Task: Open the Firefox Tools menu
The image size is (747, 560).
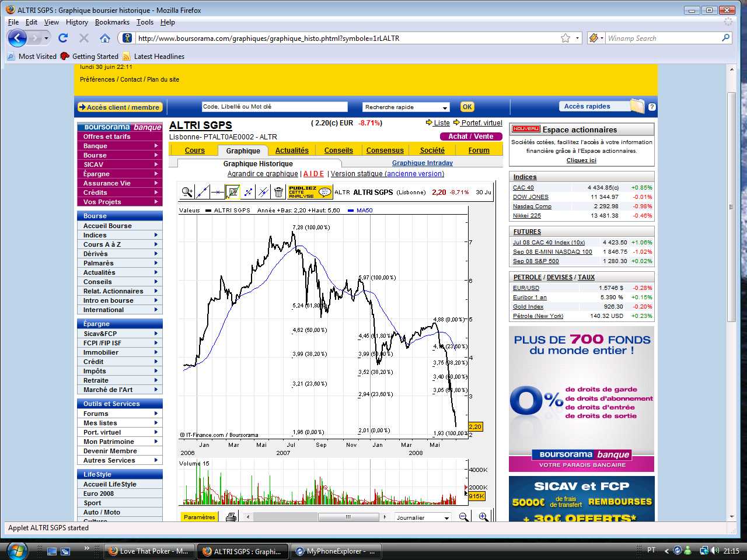Action: click(145, 22)
